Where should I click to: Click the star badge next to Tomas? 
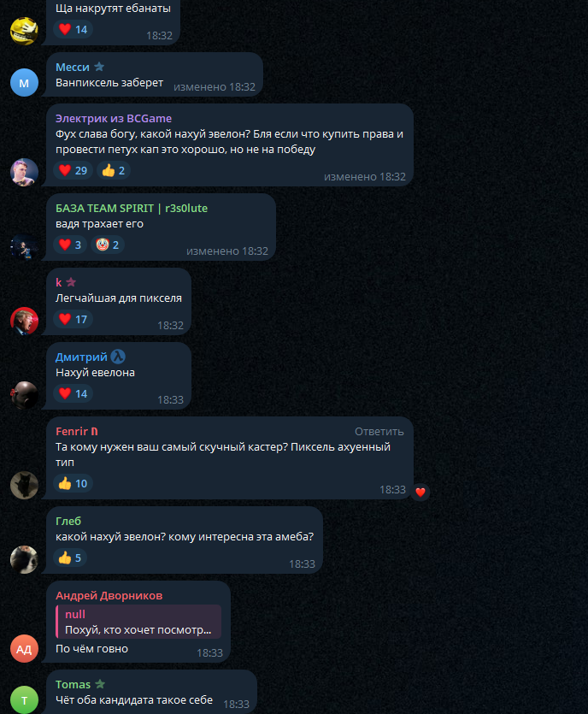coord(100,684)
